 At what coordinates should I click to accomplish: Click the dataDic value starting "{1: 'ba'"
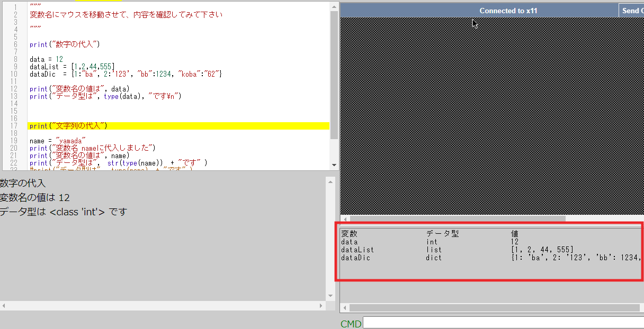577,258
